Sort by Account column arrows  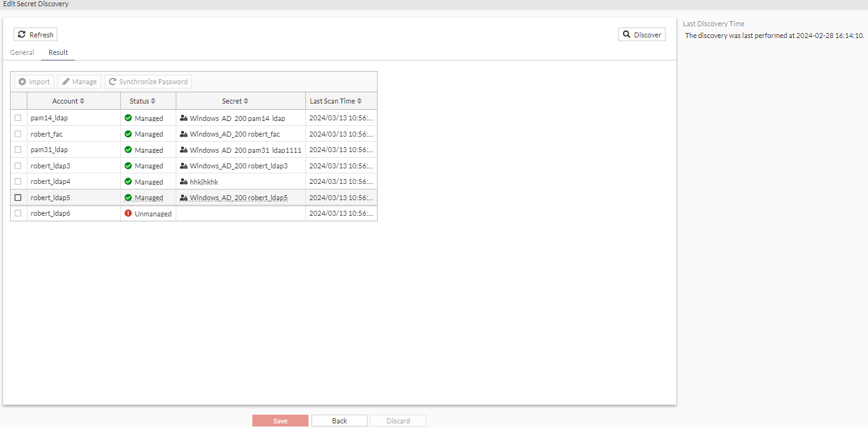(x=82, y=101)
